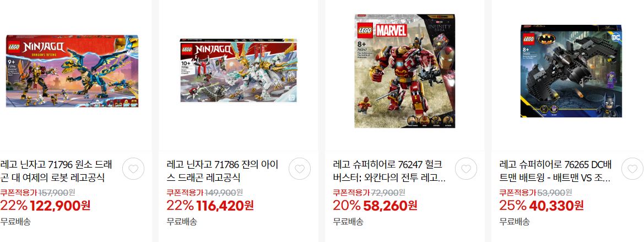
Task: Add Ninjago 71796 dragon set to wishlist
Action: [x=133, y=169]
